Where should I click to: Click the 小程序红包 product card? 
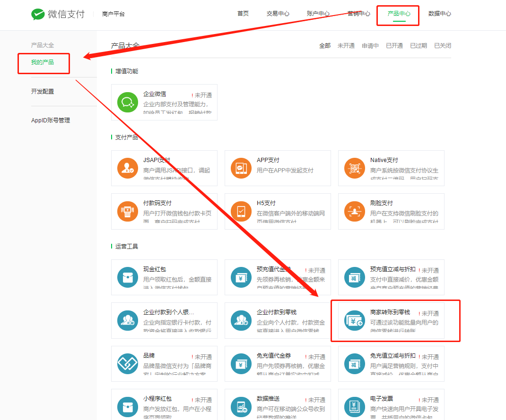(x=164, y=404)
